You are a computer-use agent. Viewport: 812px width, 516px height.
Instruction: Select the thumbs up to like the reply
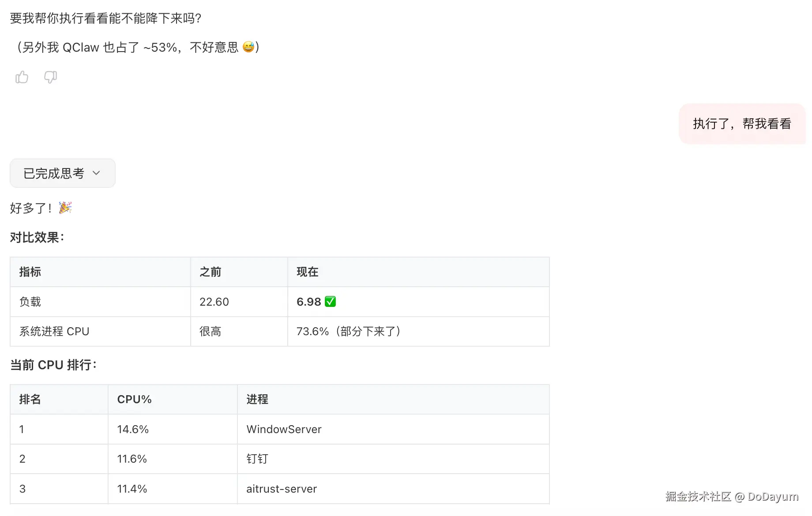(21, 77)
